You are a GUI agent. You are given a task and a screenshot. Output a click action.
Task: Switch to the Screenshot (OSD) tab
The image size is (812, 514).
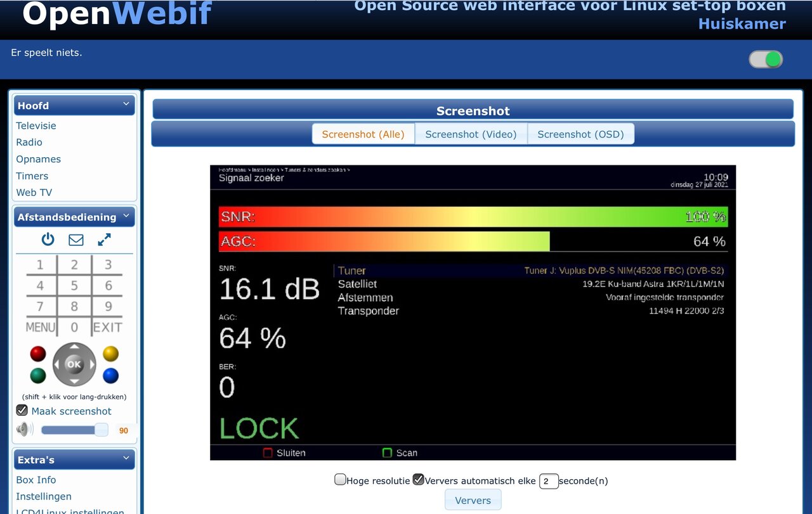click(x=580, y=134)
